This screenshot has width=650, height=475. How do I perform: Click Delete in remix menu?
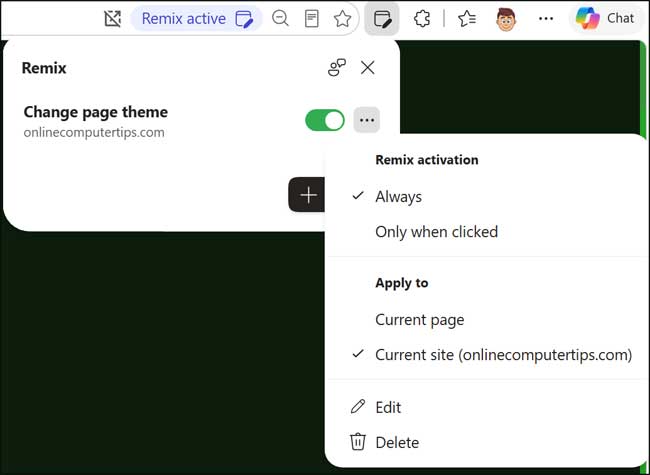(x=487, y=443)
